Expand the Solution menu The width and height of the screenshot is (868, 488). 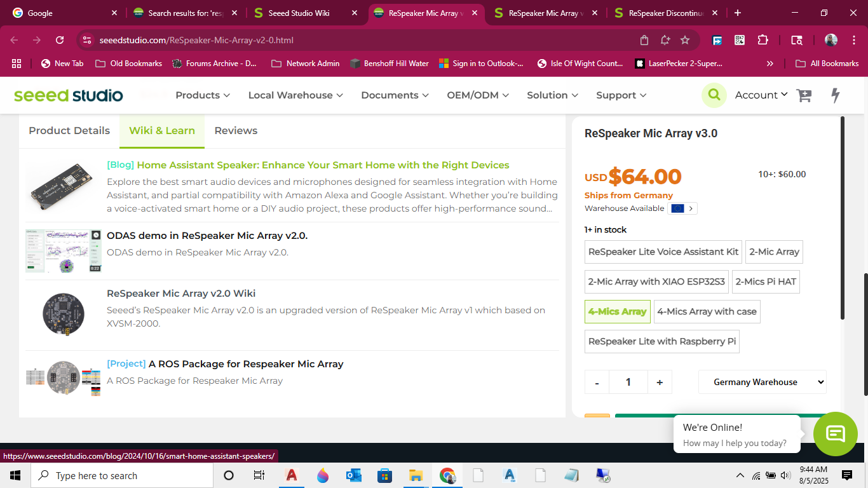pyautogui.click(x=552, y=95)
